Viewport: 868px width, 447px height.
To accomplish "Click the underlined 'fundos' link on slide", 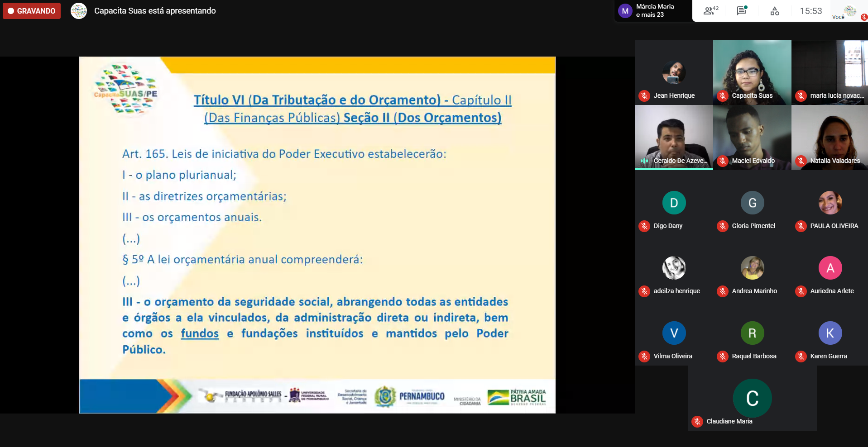I will [200, 333].
